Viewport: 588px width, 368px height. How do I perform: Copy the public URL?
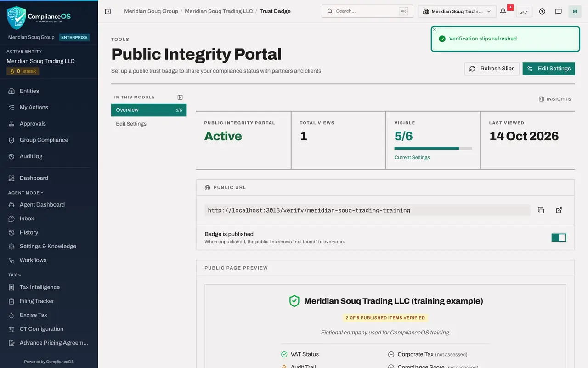(x=541, y=210)
